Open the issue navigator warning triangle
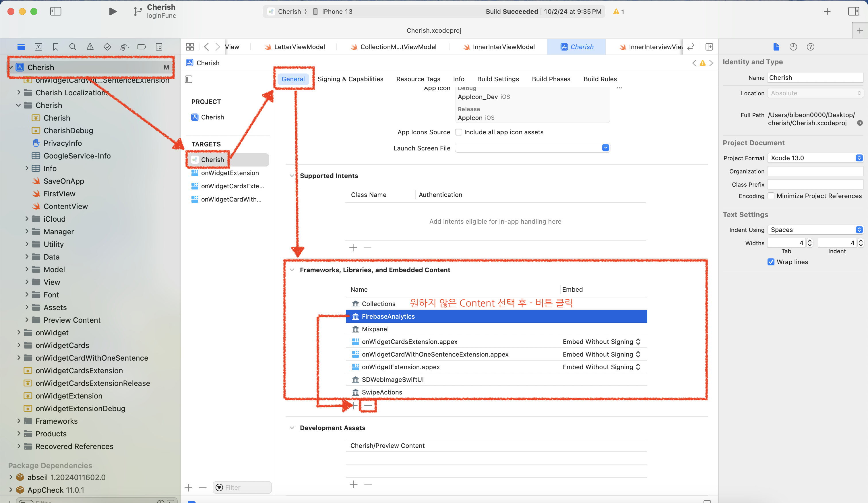This screenshot has height=503, width=868. pyautogui.click(x=90, y=47)
